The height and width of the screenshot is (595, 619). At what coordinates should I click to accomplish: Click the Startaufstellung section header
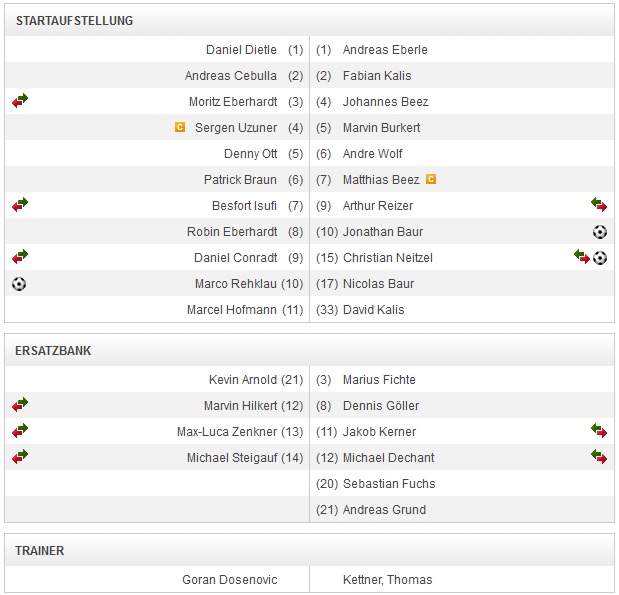[x=75, y=20]
